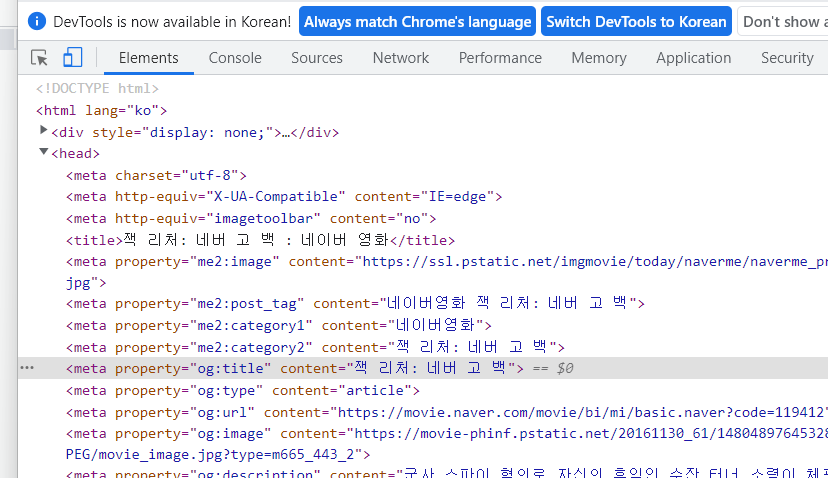Viewport: 828px width, 478px height.
Task: Select the X-UA-Compatible meta line
Action: coord(284,196)
